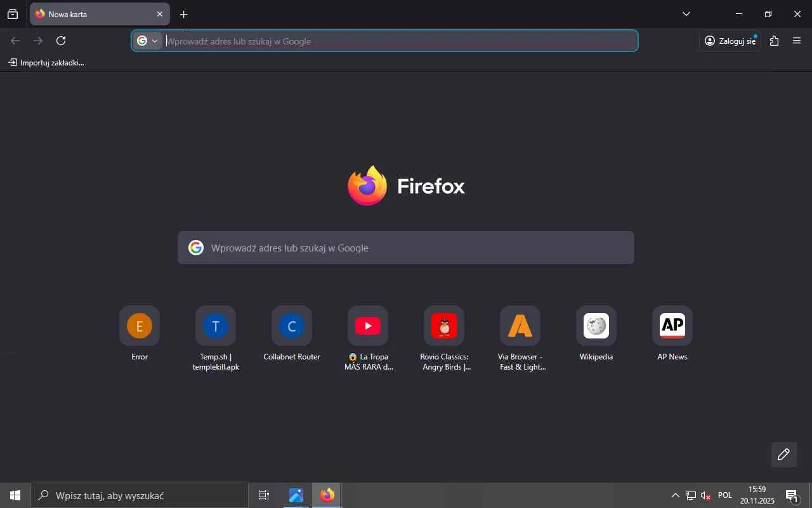Select the Nowa karta tab
This screenshot has width=812, height=508.
pyautogui.click(x=100, y=14)
